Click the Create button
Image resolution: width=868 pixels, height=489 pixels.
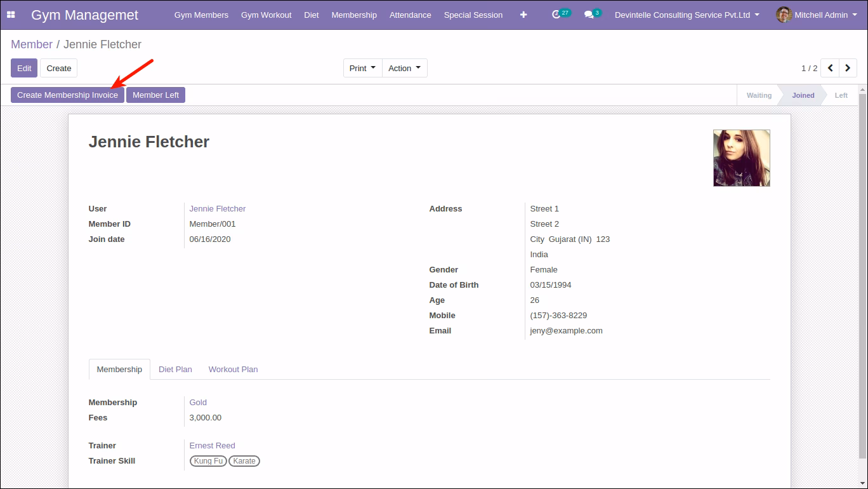click(59, 68)
